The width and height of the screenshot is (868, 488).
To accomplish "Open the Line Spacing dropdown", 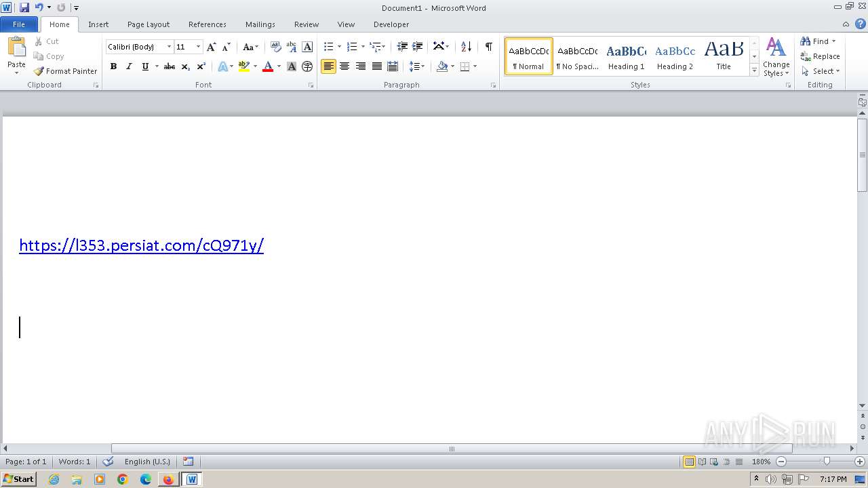I will (x=417, y=66).
